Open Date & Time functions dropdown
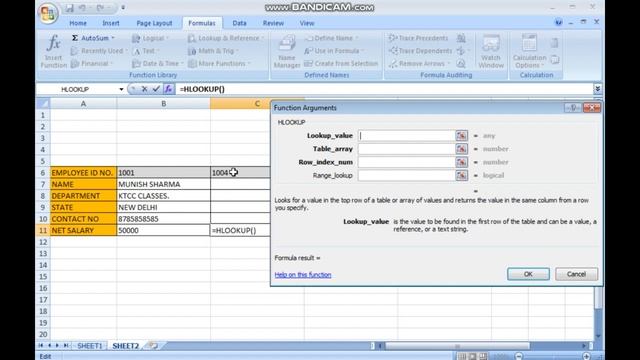The height and width of the screenshot is (360, 640). pos(158,64)
